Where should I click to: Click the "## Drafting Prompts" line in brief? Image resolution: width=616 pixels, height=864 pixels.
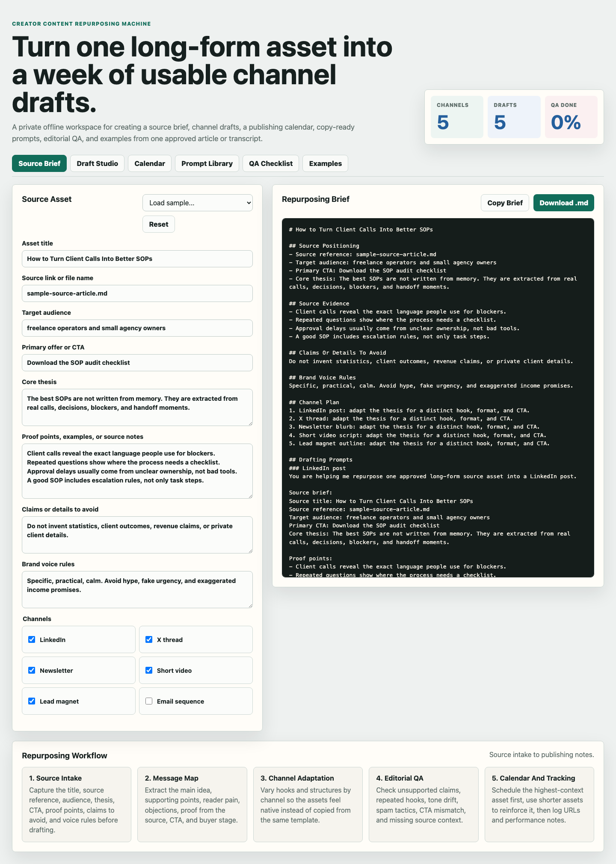tap(321, 459)
